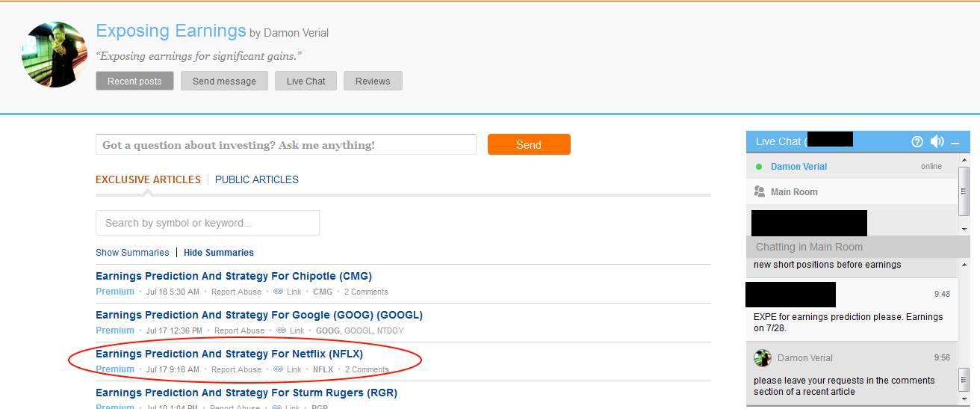Click the chat messages scroll-down arrow

964,399
